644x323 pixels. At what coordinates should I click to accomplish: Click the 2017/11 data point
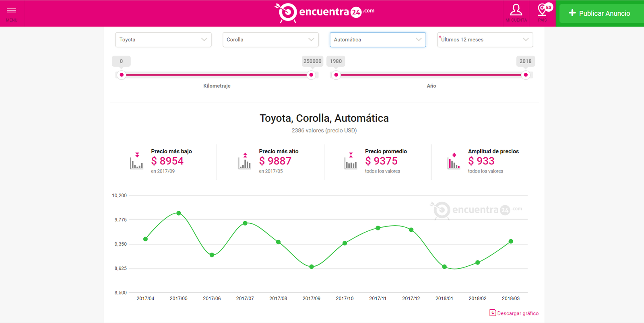click(378, 228)
